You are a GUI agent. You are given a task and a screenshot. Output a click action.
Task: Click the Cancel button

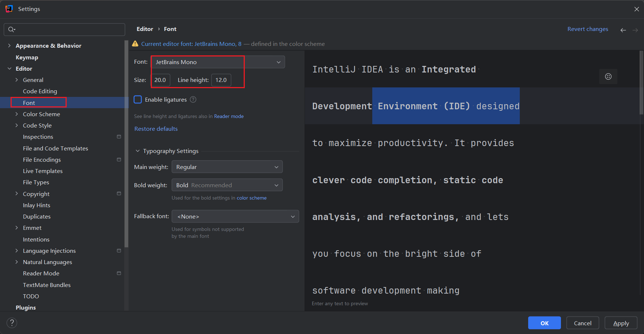(583, 323)
